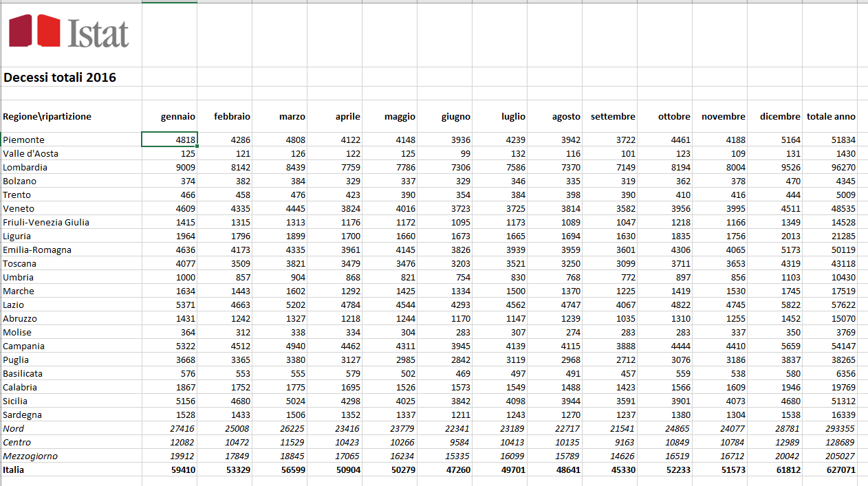This screenshot has height=486, width=868.
Task: Click the Sardegna row label
Action: [x=23, y=415]
